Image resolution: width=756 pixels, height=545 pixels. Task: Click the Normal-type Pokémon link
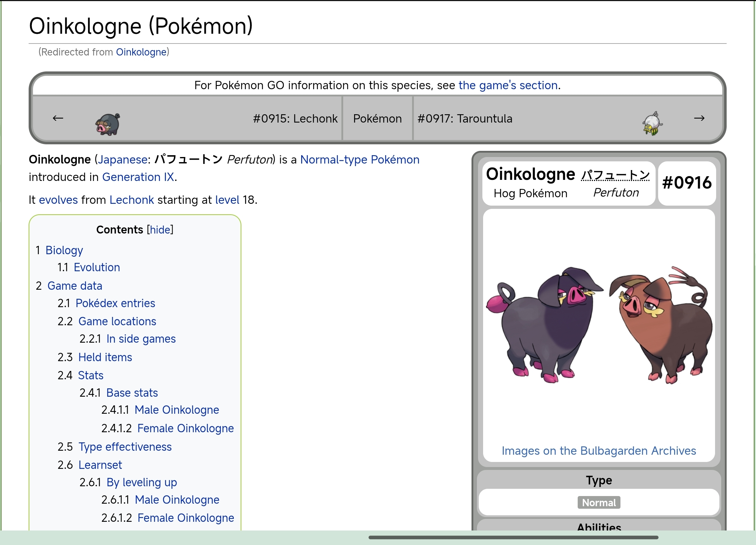point(360,160)
